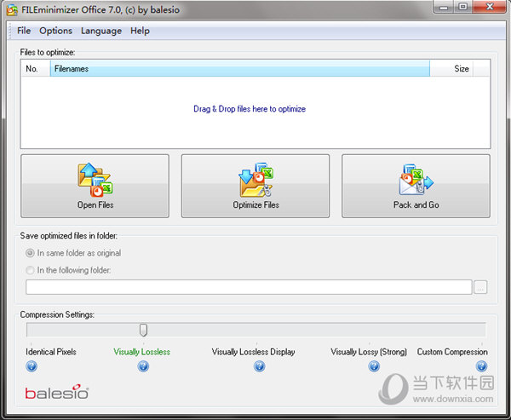Click the Custom Compression label

(x=452, y=352)
